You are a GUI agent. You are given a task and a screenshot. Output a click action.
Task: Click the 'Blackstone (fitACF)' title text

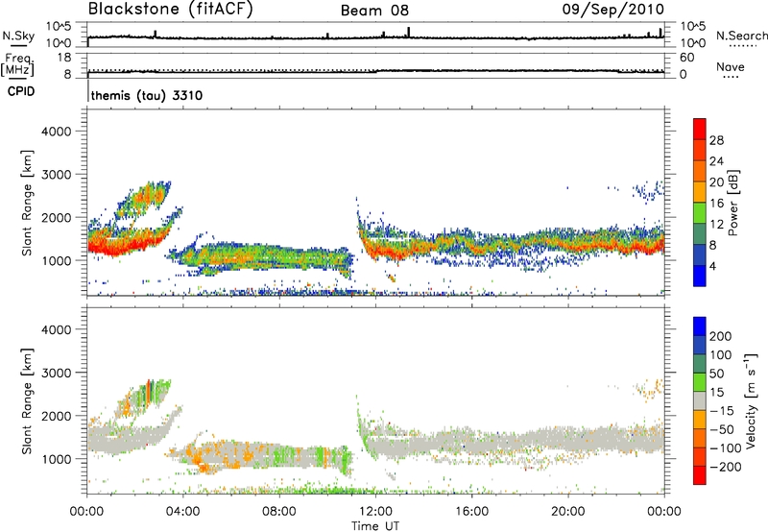(171, 10)
